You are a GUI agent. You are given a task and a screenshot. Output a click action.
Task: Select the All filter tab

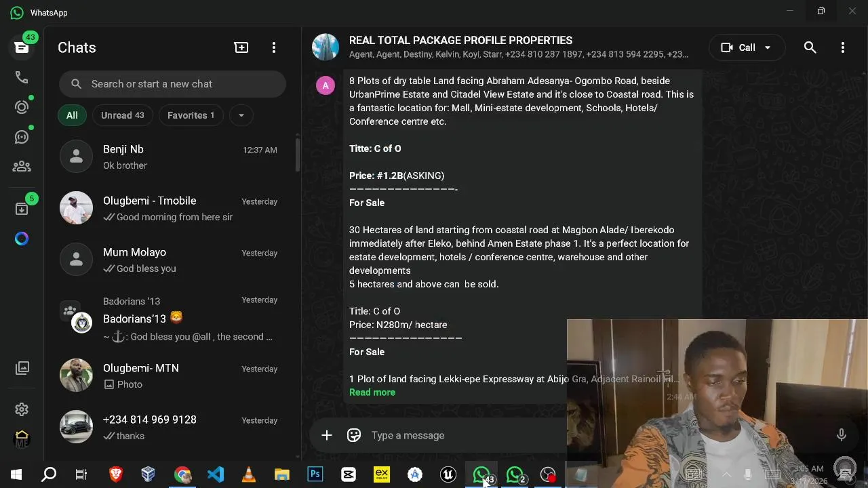click(72, 115)
